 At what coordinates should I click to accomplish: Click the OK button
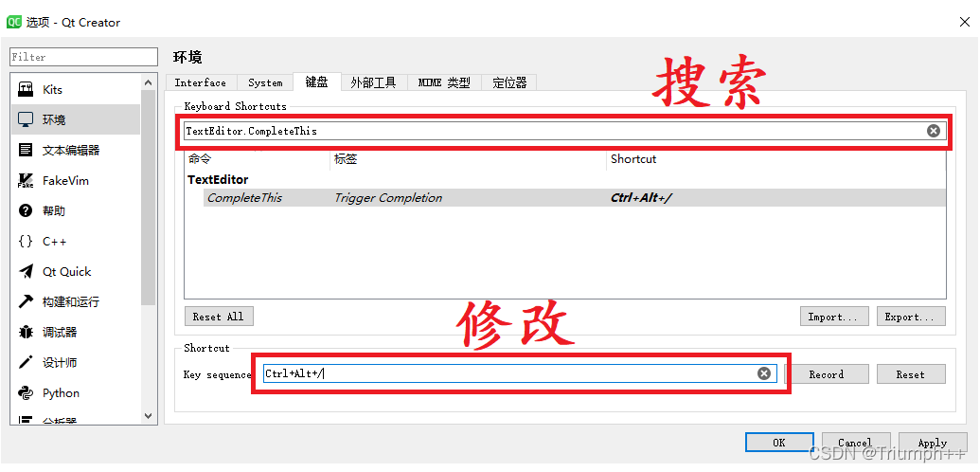point(778,443)
